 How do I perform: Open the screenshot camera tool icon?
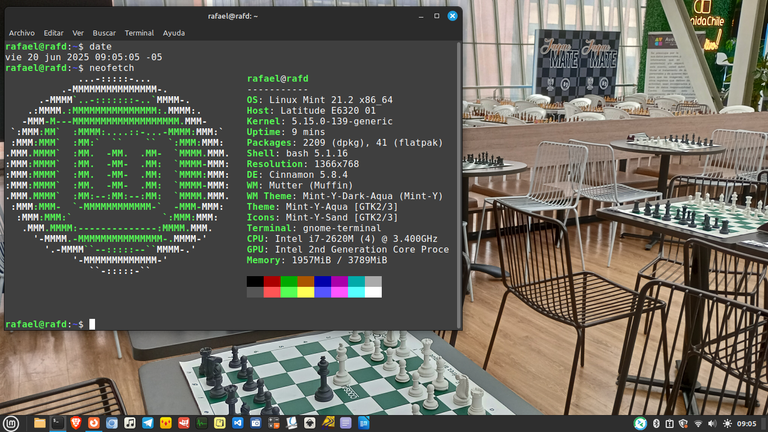[256, 423]
